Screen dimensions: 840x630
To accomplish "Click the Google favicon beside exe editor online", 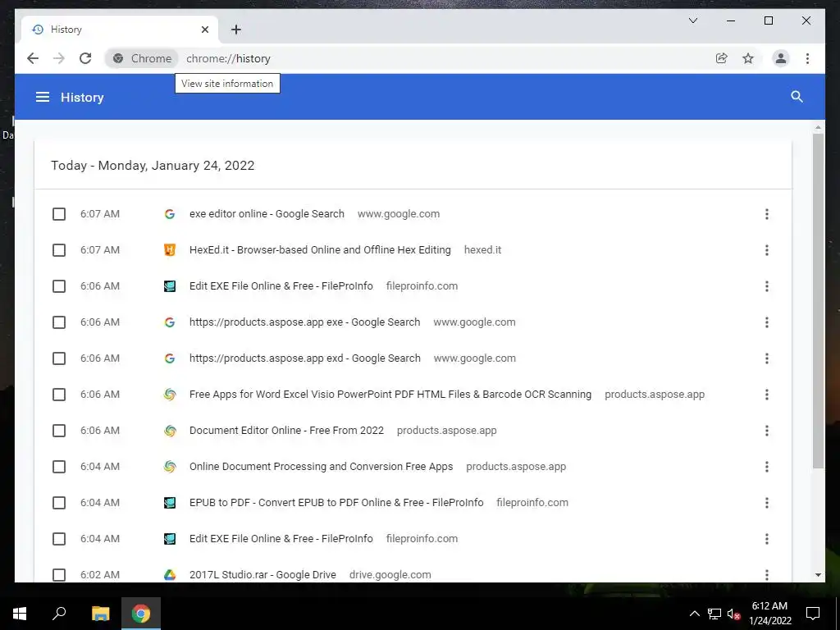I will click(170, 214).
